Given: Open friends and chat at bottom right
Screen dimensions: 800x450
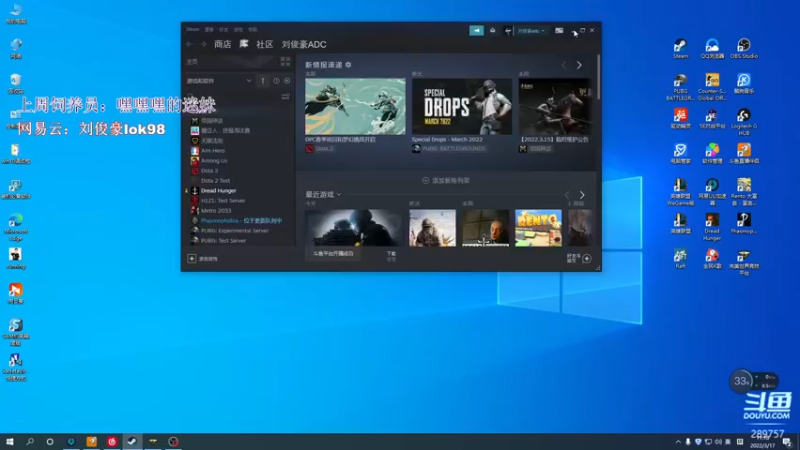Looking at the screenshot, I should [579, 258].
